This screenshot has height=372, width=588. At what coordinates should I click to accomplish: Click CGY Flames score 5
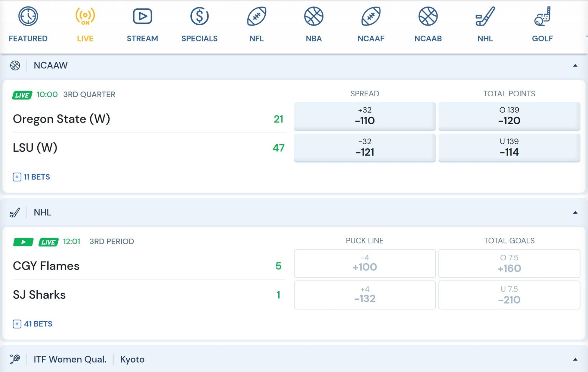pyautogui.click(x=278, y=266)
